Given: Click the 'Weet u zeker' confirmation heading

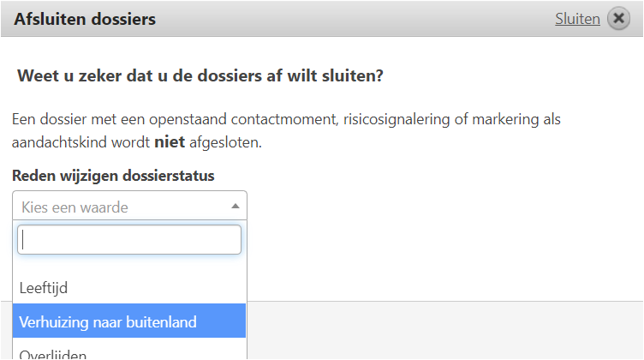Looking at the screenshot, I should coord(200,76).
